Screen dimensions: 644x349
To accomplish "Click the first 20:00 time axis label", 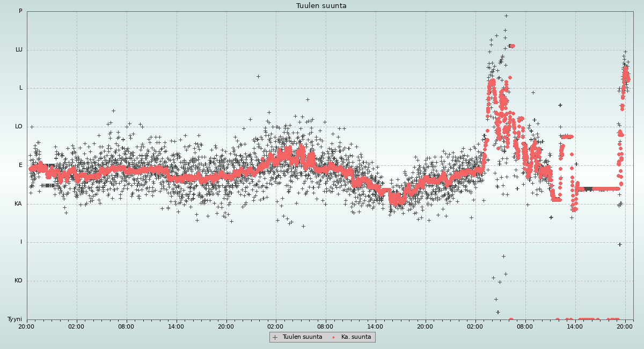I will (x=27, y=326).
